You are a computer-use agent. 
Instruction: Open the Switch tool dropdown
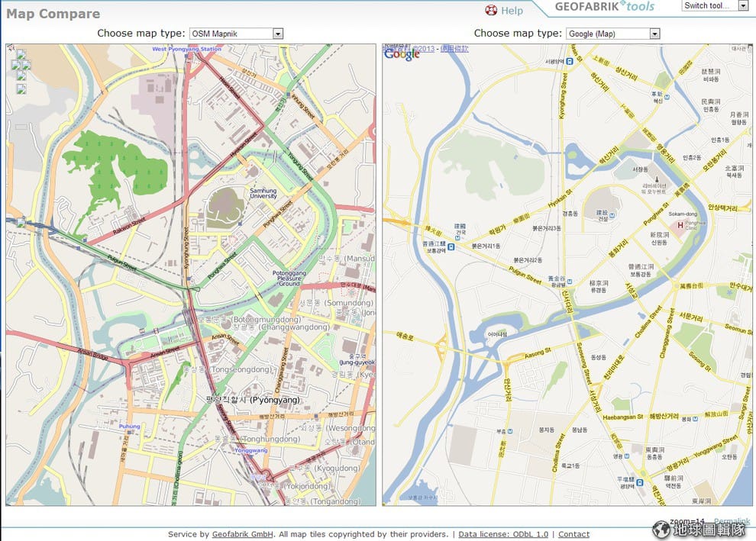click(715, 6)
